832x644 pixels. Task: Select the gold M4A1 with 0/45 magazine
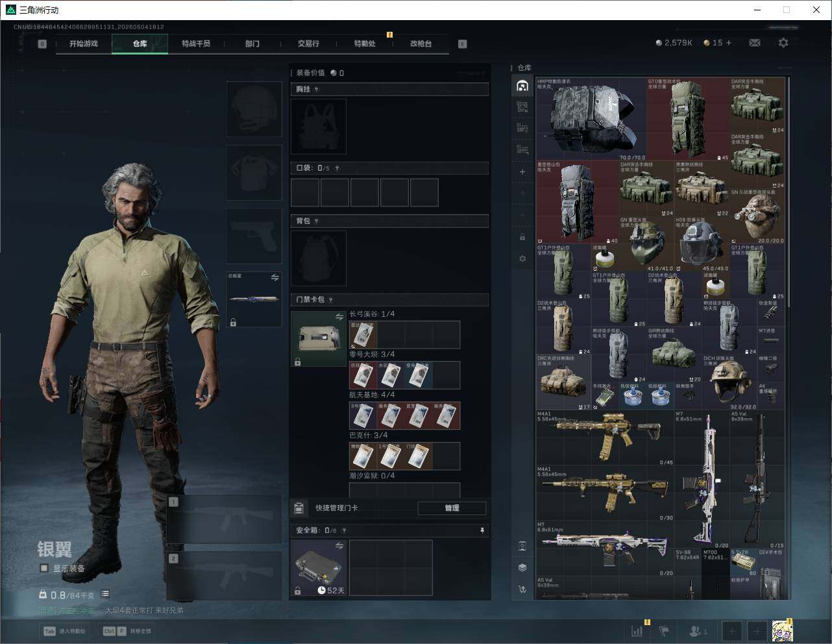point(605,438)
